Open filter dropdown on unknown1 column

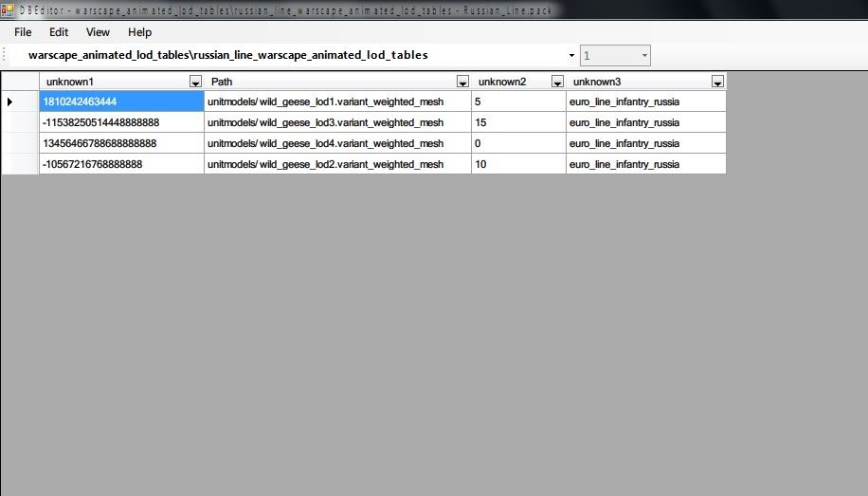pyautogui.click(x=196, y=82)
